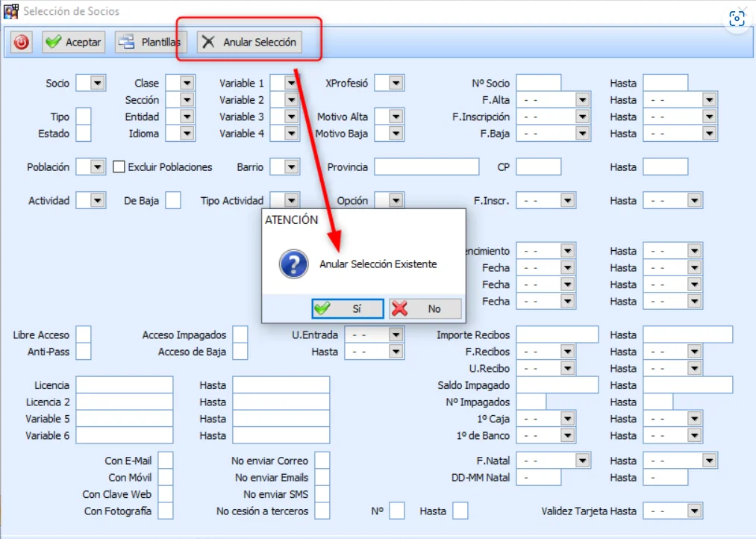
Task: Enable the Con E-Mail checkbox
Action: (166, 461)
